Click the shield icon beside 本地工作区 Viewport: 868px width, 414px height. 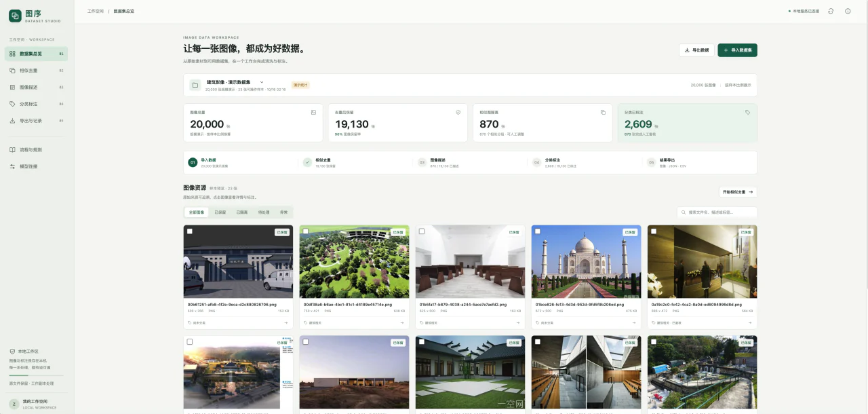pyautogui.click(x=12, y=352)
